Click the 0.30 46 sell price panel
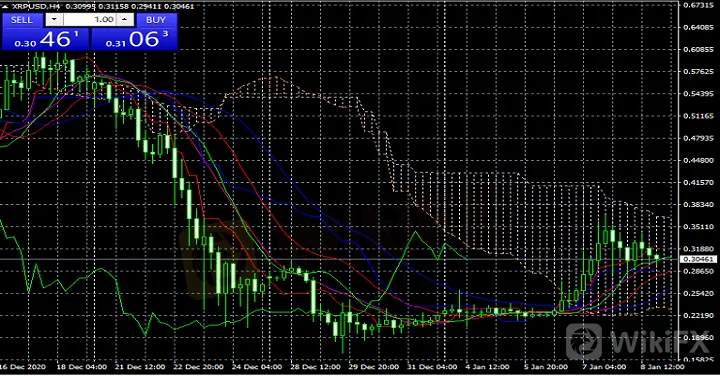720x376 pixels. pos(45,39)
